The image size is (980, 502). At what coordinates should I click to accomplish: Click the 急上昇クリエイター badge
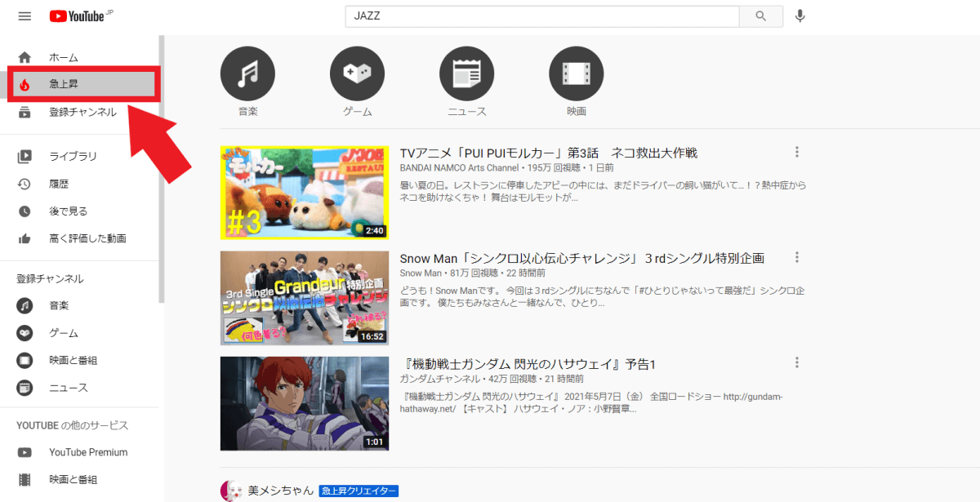click(359, 491)
